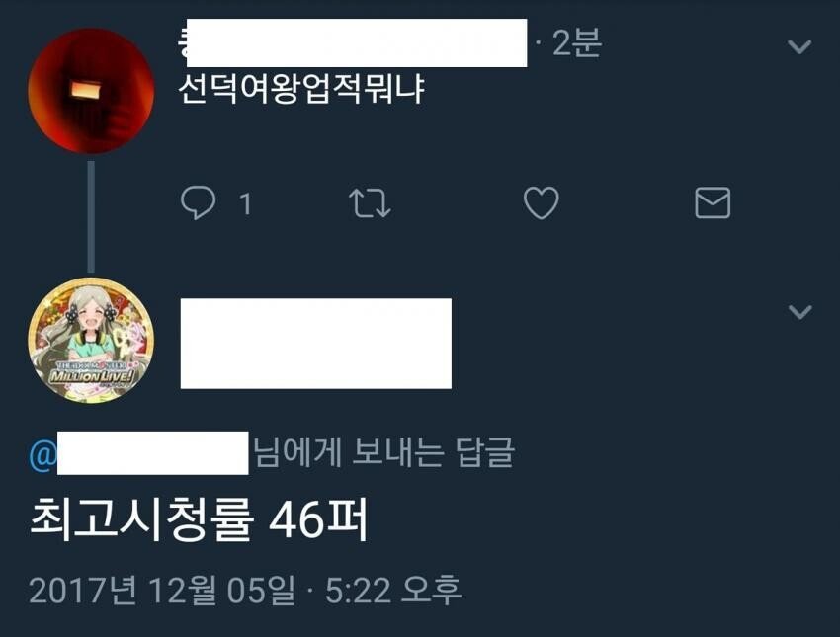Viewport: 840px width, 637px height.
Task: Click the thread connector line between avatars
Action: 91,216
